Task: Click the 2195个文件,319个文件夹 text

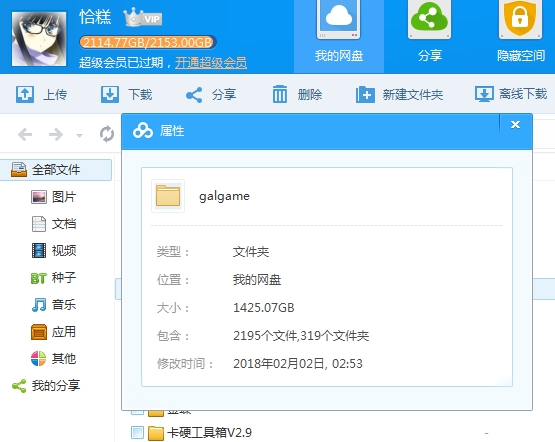Action: pyautogui.click(x=301, y=335)
